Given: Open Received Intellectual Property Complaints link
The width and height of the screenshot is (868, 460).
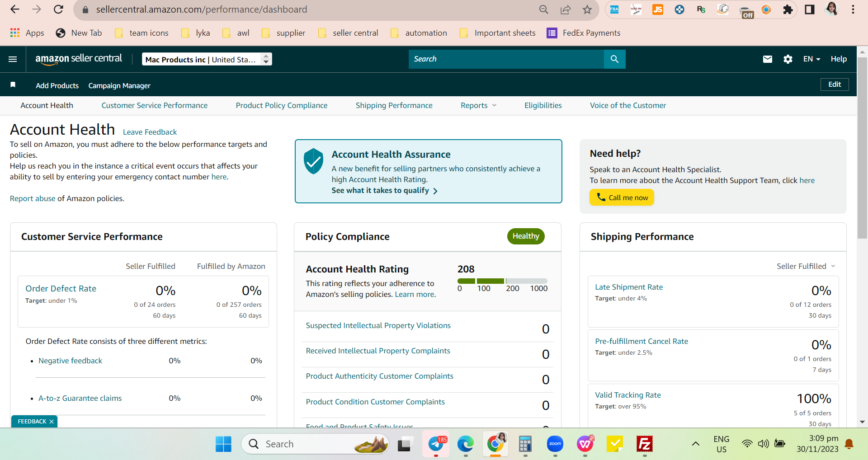Looking at the screenshot, I should point(378,351).
